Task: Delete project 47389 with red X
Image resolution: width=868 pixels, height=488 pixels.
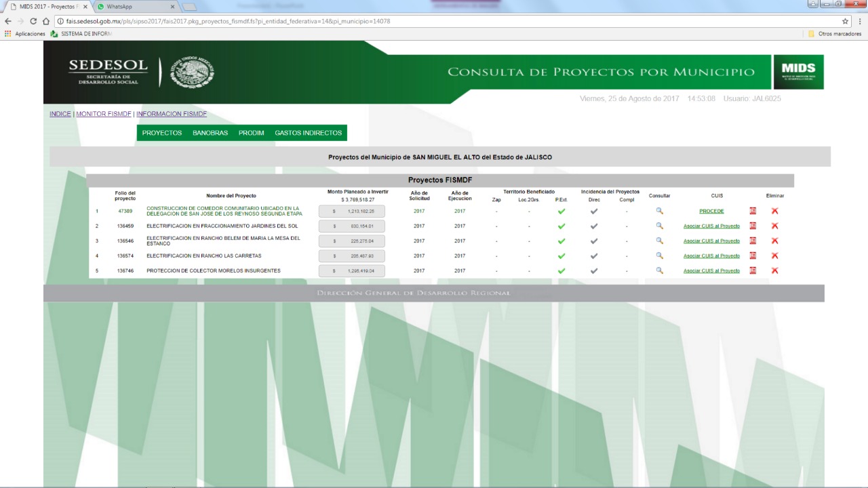Action: pyautogui.click(x=774, y=211)
